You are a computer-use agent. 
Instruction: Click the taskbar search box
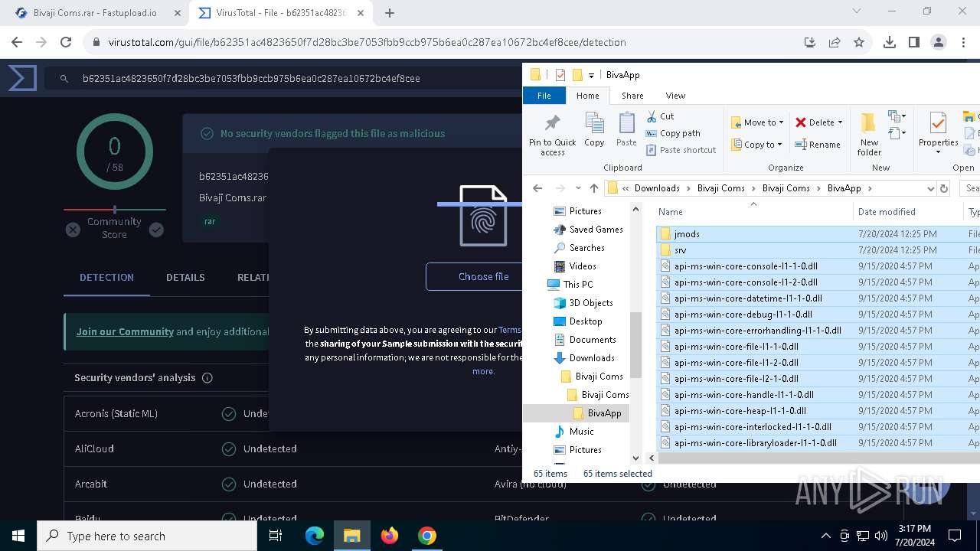[x=147, y=536]
